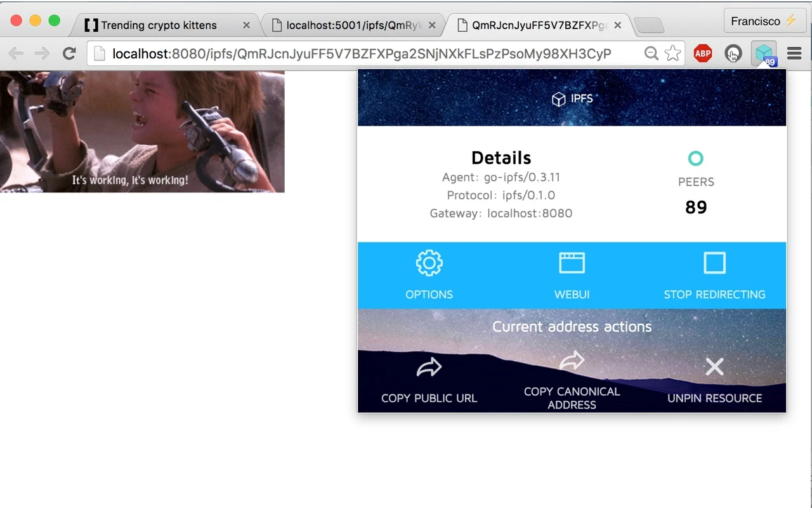Click the IPFS extension icon in toolbar

(x=764, y=54)
